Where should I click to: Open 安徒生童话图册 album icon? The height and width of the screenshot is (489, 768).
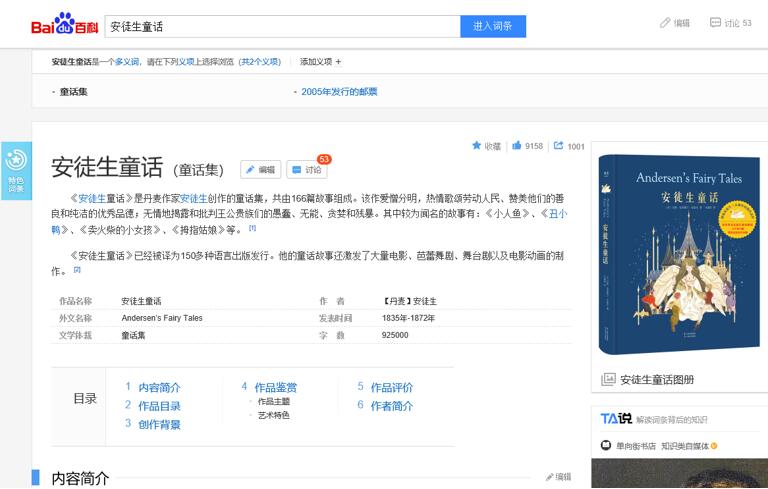[x=608, y=379]
